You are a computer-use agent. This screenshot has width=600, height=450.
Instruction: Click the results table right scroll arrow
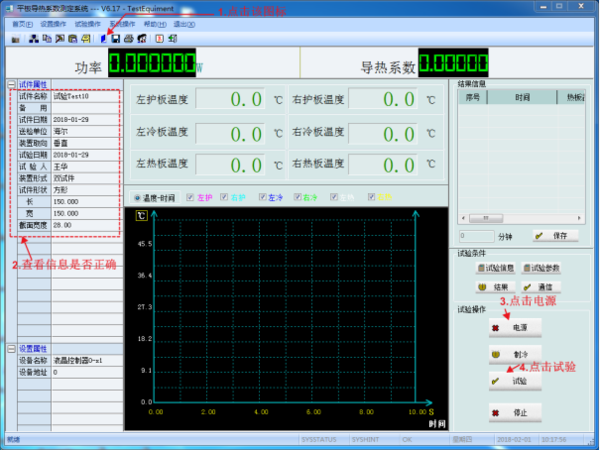tap(579, 218)
